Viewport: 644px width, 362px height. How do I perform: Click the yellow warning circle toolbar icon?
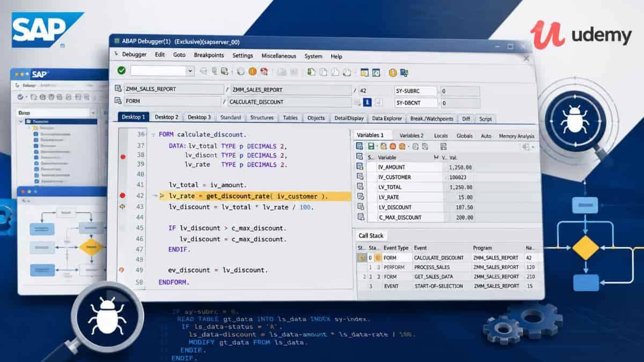point(393,72)
